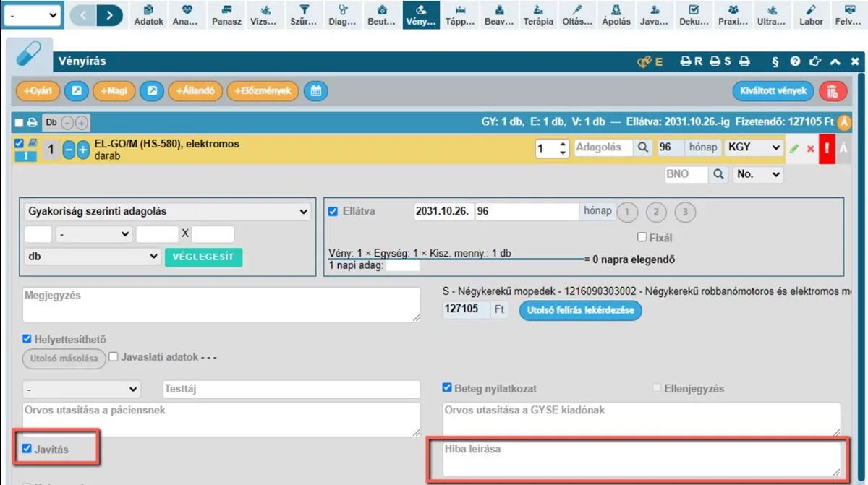Screen dimensions: 868x485
Task: Toggle select-all checkbox in list header
Action: 20,123
